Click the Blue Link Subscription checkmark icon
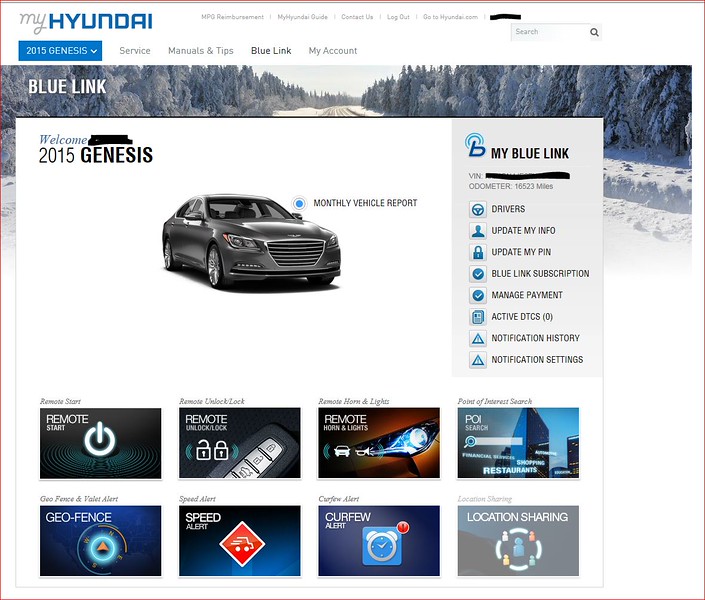 478,274
